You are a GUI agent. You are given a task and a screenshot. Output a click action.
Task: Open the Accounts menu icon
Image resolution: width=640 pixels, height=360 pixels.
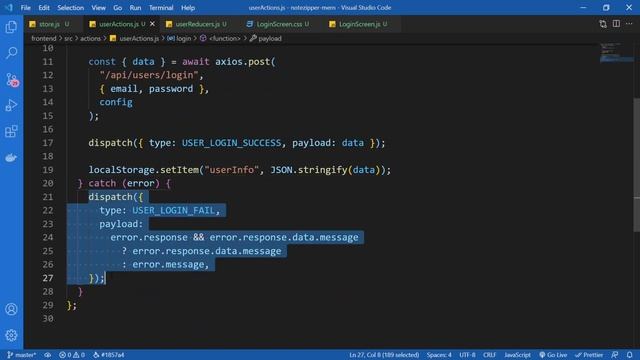pos(11,309)
